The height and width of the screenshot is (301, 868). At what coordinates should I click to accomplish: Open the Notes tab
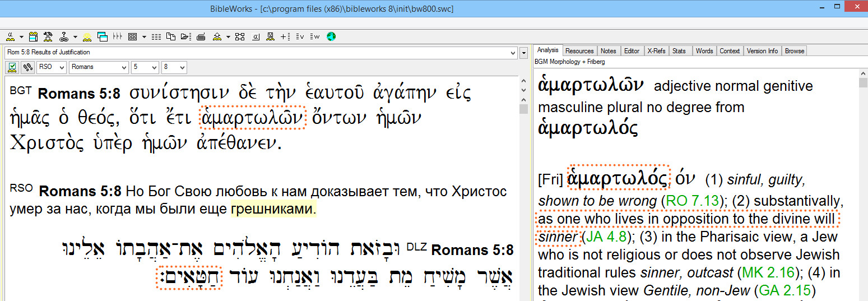[608, 51]
